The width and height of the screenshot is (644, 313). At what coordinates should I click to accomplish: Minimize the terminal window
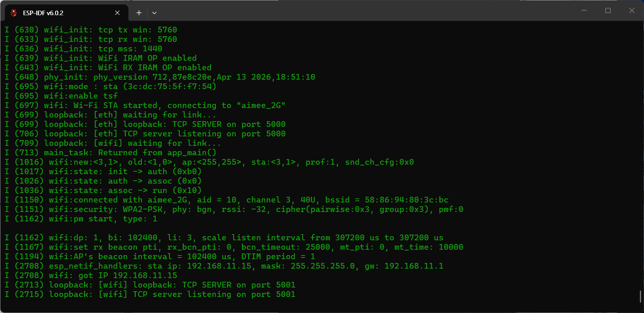click(584, 11)
